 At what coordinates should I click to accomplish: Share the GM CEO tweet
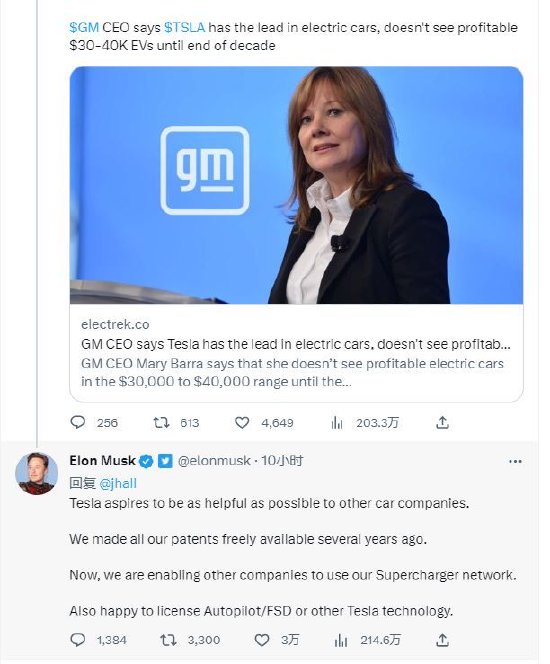442,422
